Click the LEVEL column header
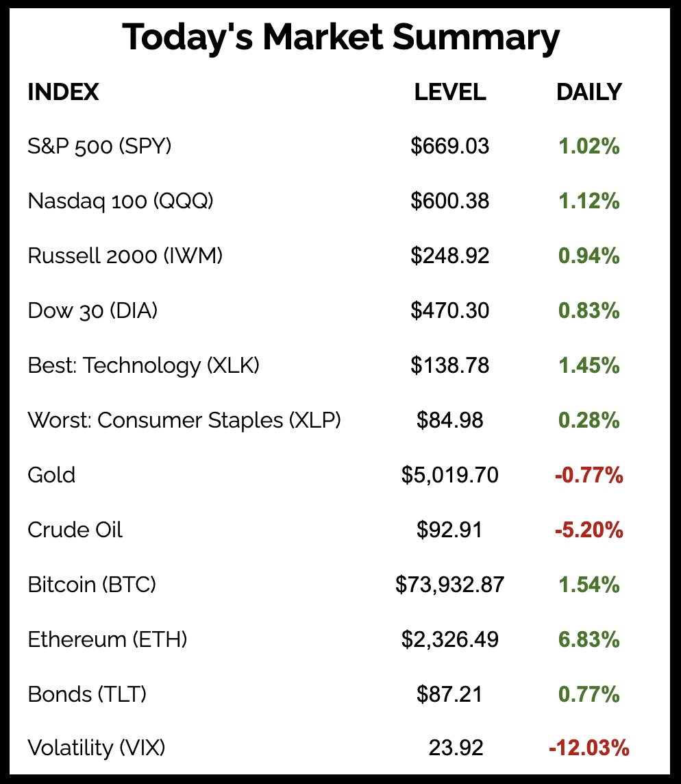This screenshot has height=784, width=681. (x=449, y=92)
